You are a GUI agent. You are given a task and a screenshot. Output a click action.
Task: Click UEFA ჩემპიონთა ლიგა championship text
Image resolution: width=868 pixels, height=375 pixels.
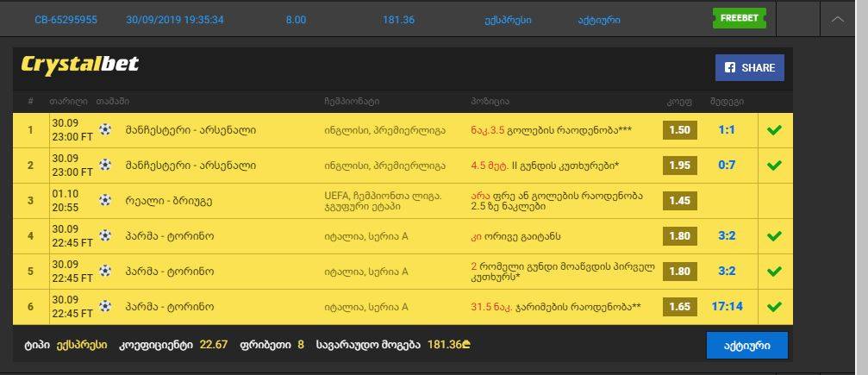[383, 201]
